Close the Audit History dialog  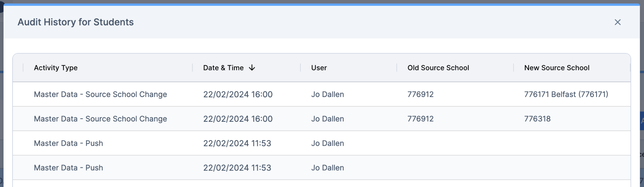click(617, 22)
